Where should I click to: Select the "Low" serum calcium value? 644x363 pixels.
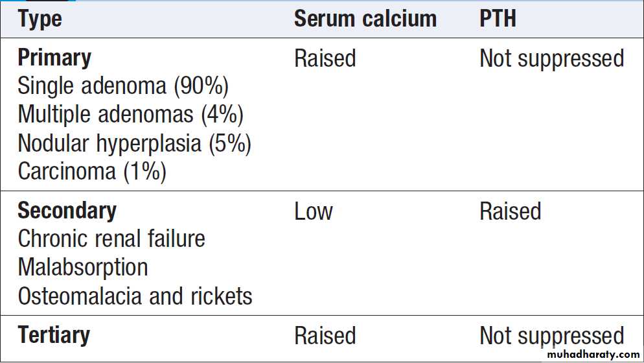point(314,211)
